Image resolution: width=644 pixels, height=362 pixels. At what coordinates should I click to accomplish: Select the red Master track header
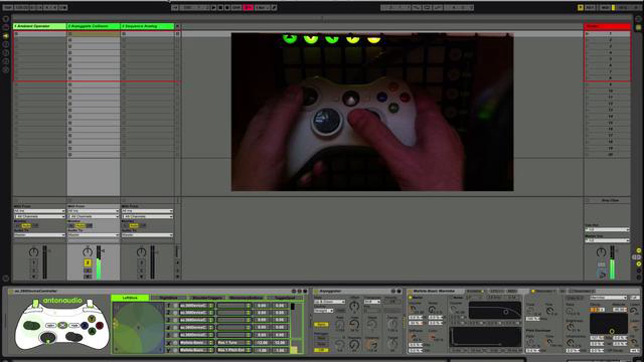tap(607, 26)
